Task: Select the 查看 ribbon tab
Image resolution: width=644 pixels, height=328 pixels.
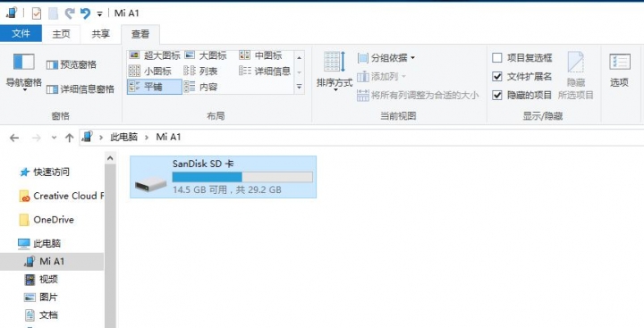Action: 140,35
